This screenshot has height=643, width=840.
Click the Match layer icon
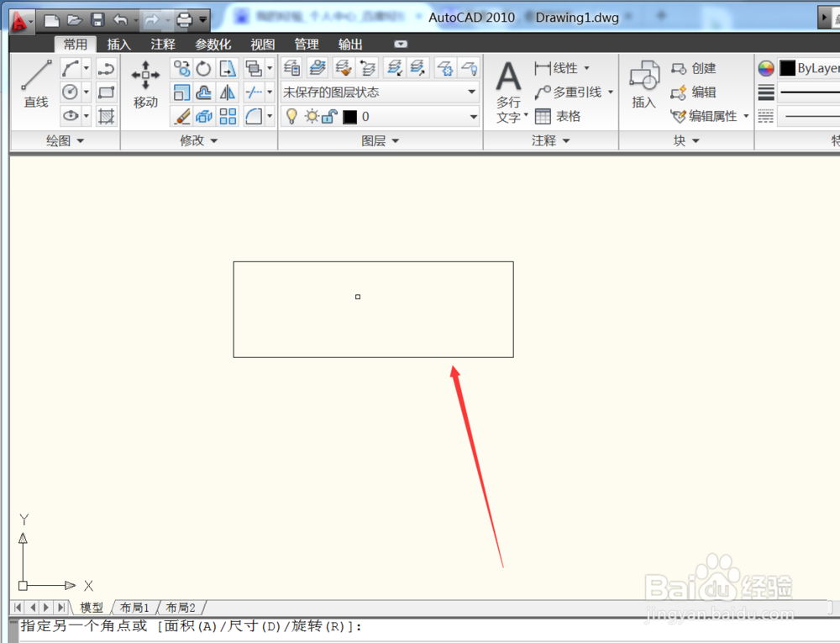click(344, 68)
